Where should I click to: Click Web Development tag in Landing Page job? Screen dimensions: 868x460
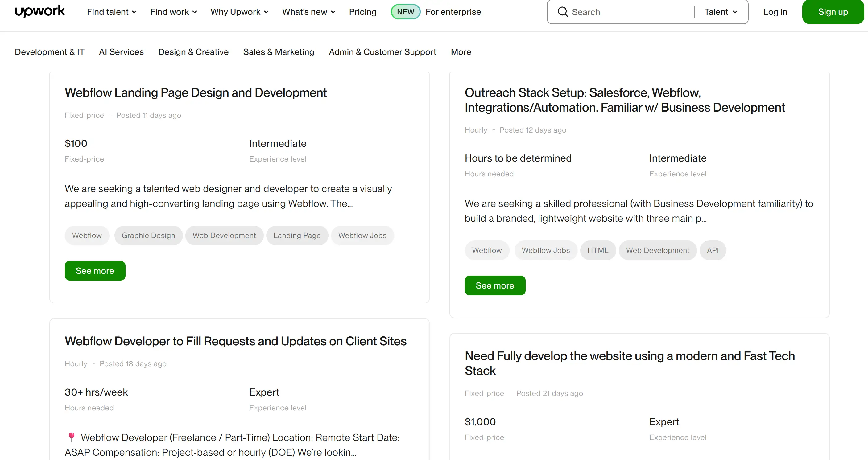(224, 235)
